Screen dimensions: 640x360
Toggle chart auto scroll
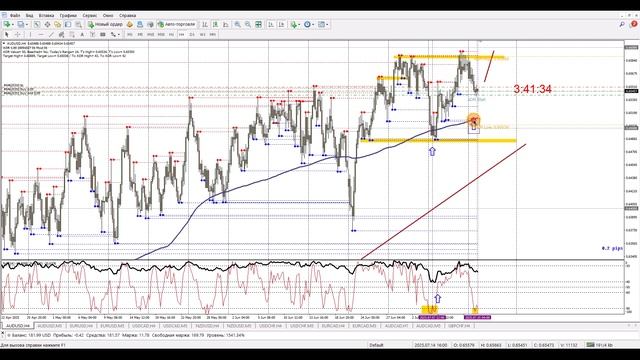coord(271,24)
